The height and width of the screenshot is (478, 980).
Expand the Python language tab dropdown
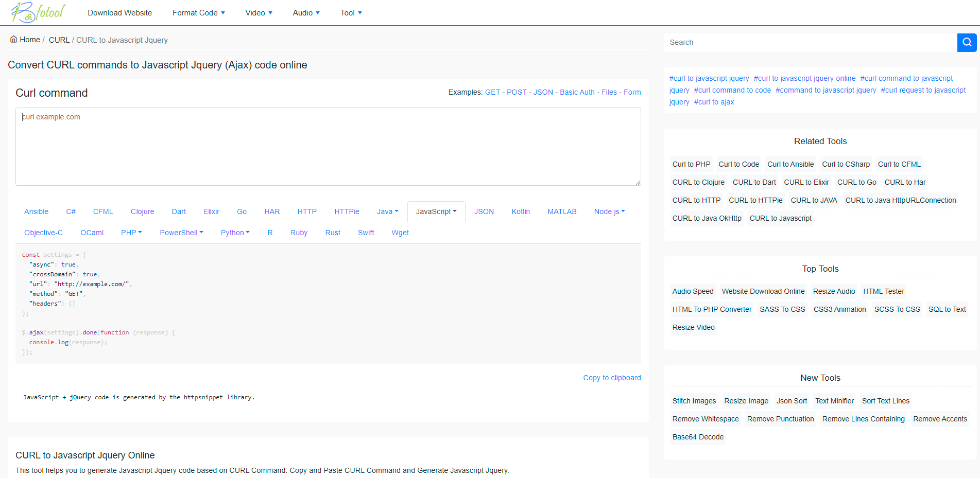point(235,233)
